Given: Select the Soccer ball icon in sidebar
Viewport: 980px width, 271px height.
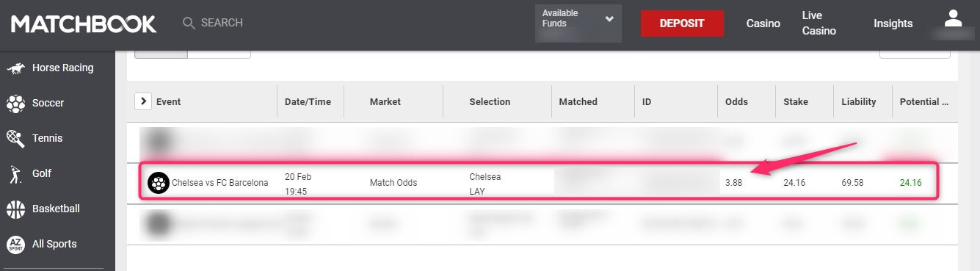Looking at the screenshot, I should pyautogui.click(x=15, y=104).
